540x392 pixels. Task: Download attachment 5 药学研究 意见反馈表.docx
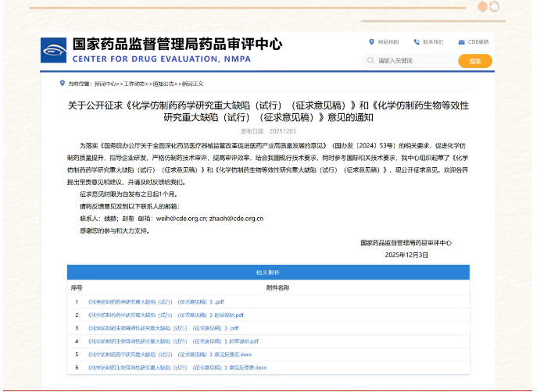170,354
